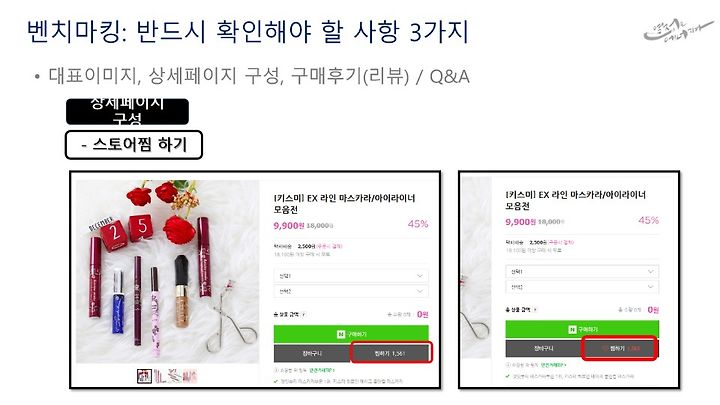Click the 장바구니 cart button in left panel
Viewport: 720px width, 405px height.
click(x=312, y=353)
